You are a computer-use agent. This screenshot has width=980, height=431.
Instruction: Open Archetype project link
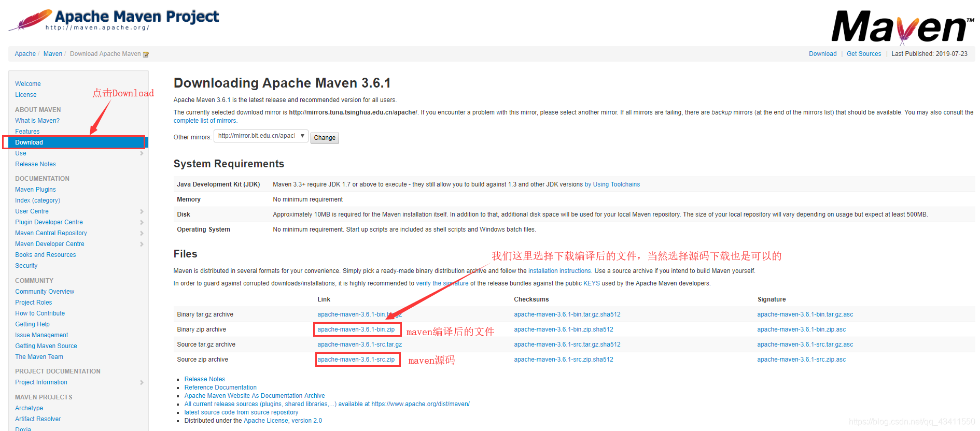coord(29,408)
